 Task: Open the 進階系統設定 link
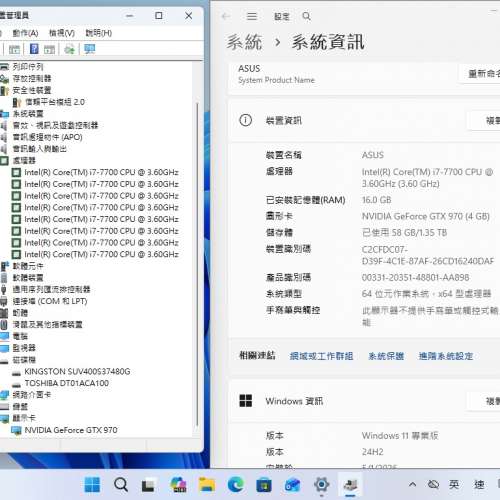pos(446,356)
